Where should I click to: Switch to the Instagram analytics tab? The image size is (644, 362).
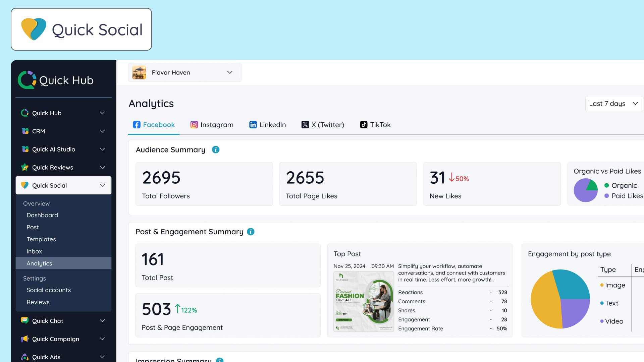[x=212, y=124]
